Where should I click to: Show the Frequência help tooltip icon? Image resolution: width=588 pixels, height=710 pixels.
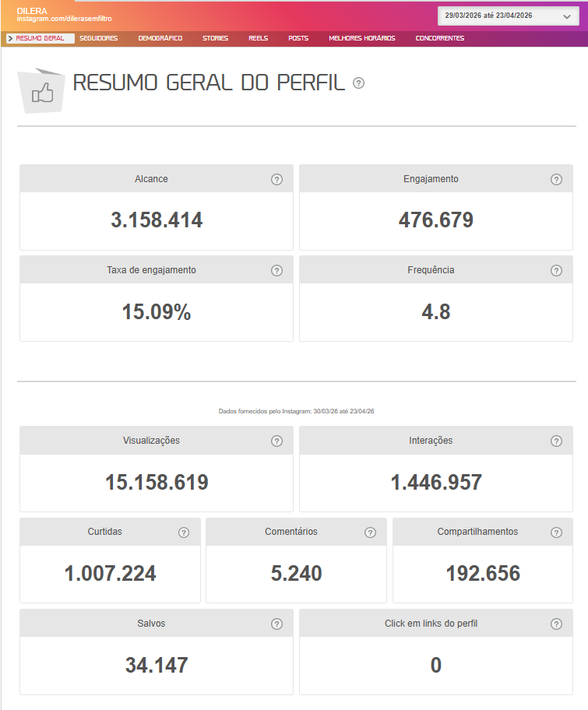556,270
